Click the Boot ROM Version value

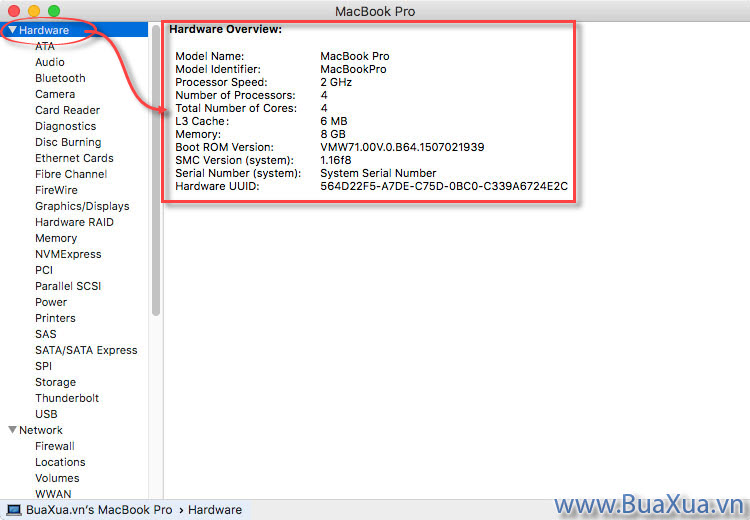pos(402,147)
